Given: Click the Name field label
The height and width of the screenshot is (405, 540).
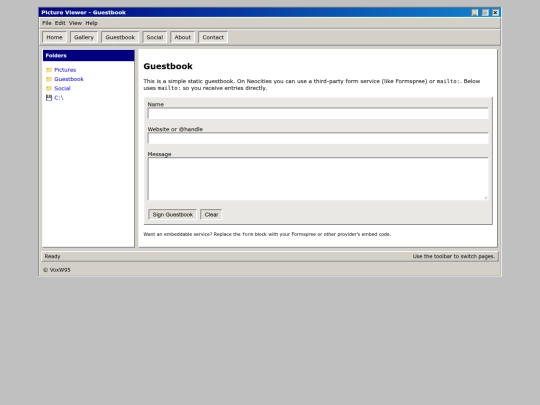Looking at the screenshot, I should tap(156, 104).
